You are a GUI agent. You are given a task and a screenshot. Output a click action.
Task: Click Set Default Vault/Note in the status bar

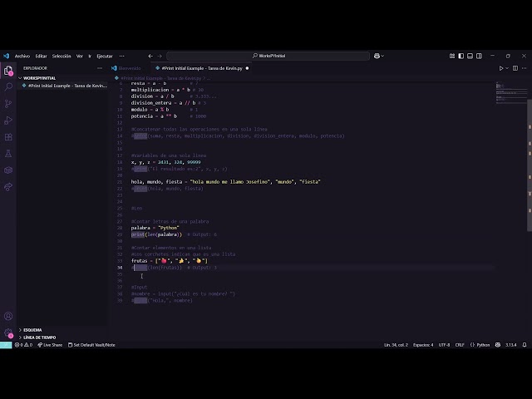coord(91,345)
